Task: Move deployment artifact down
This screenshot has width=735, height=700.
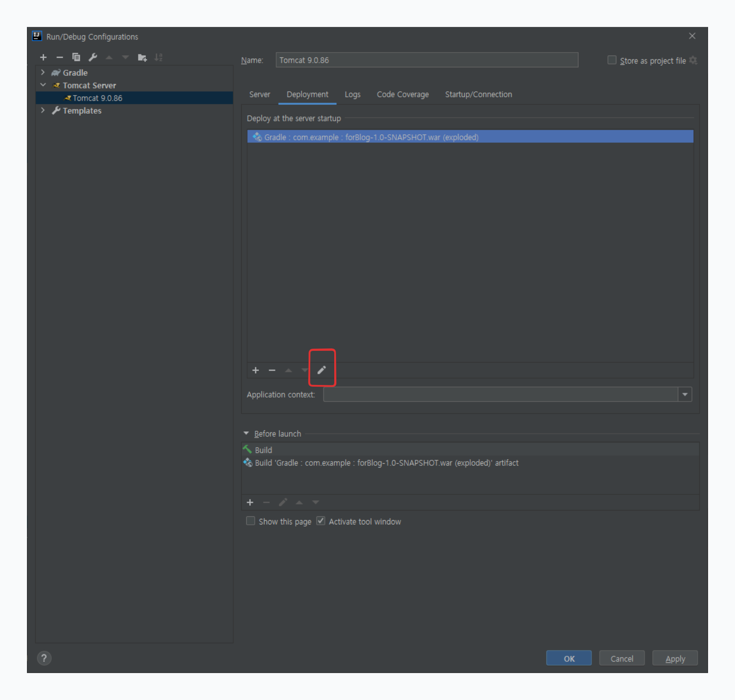Action: click(x=305, y=370)
